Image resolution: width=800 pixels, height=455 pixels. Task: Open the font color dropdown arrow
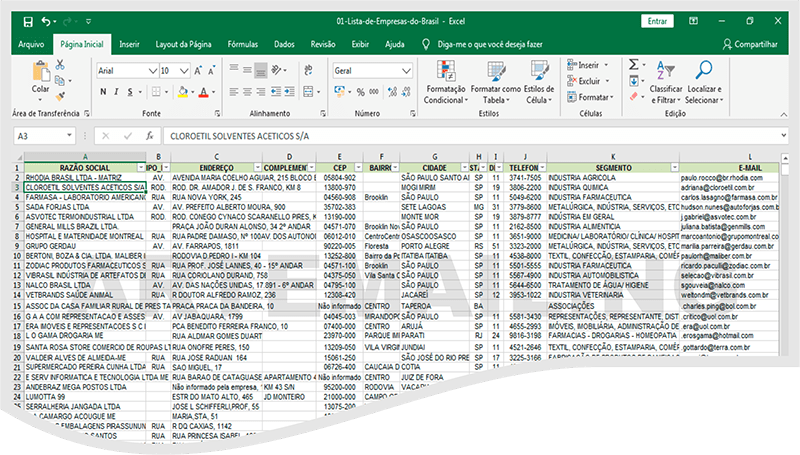click(213, 92)
